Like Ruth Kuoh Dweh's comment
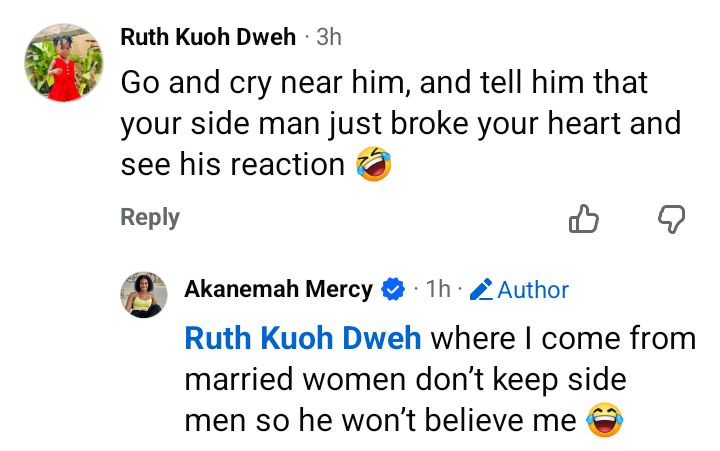Image resolution: width=720 pixels, height=451 pixels. pyautogui.click(x=583, y=218)
